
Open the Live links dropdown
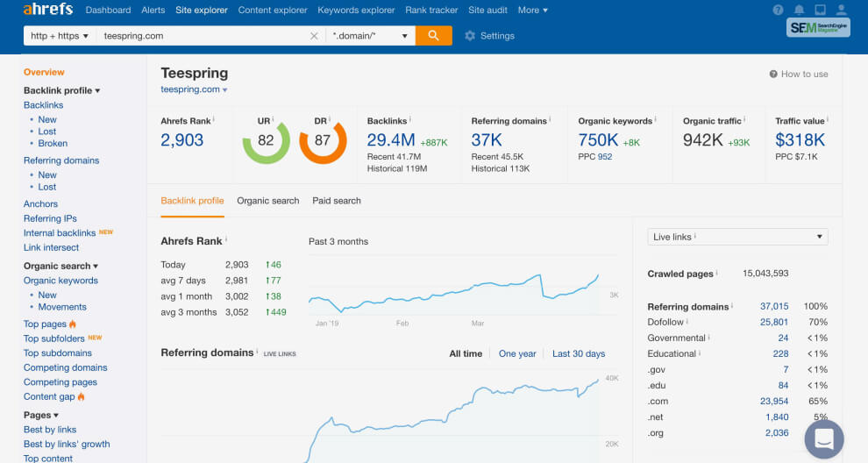coord(737,237)
